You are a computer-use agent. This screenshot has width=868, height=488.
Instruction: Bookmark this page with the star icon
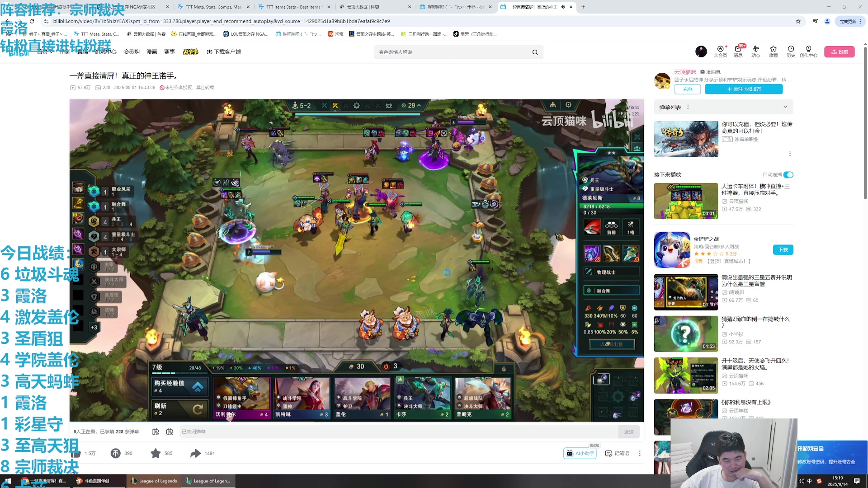(x=798, y=21)
